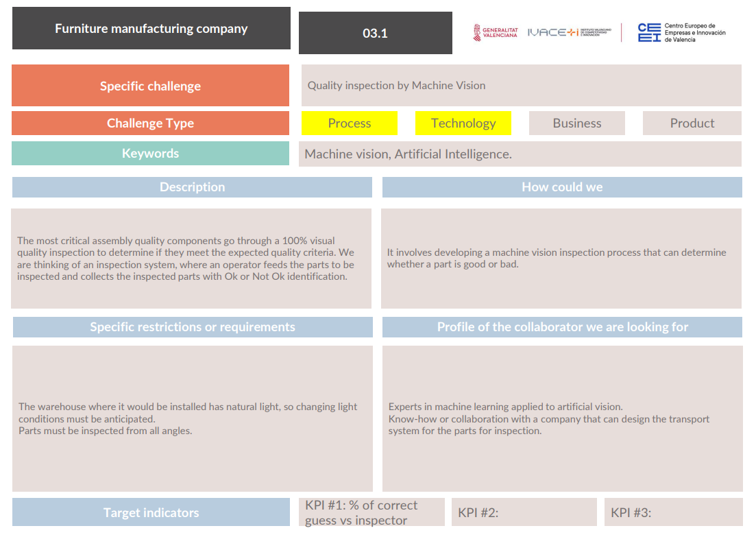This screenshot has width=756, height=537.
Task: Click the IVACE+i logo
Action: pos(567,32)
